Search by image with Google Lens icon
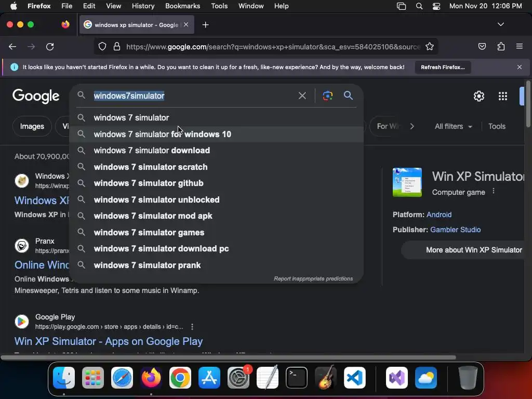The width and height of the screenshot is (532, 399). point(327,96)
